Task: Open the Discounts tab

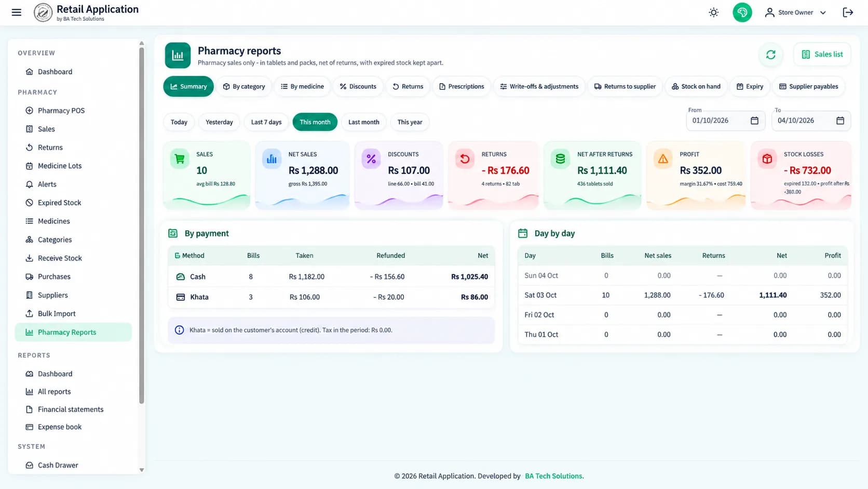Action: pyautogui.click(x=358, y=86)
